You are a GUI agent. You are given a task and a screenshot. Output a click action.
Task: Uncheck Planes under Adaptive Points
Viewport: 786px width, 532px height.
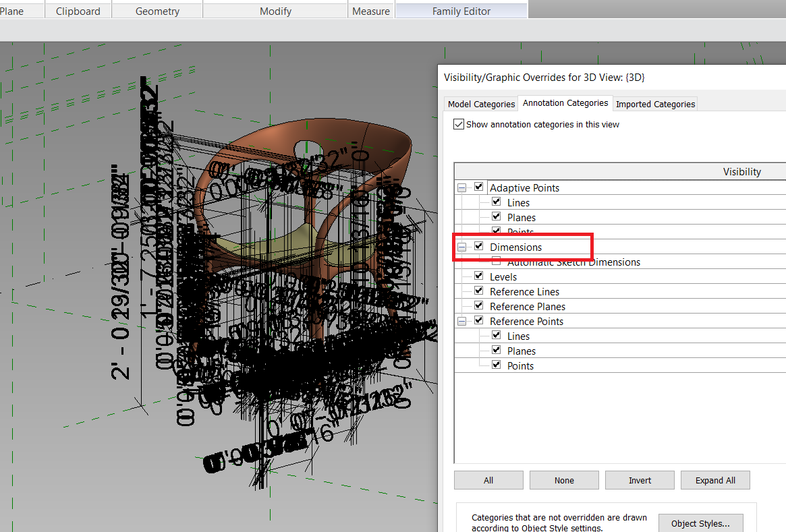[x=497, y=216]
